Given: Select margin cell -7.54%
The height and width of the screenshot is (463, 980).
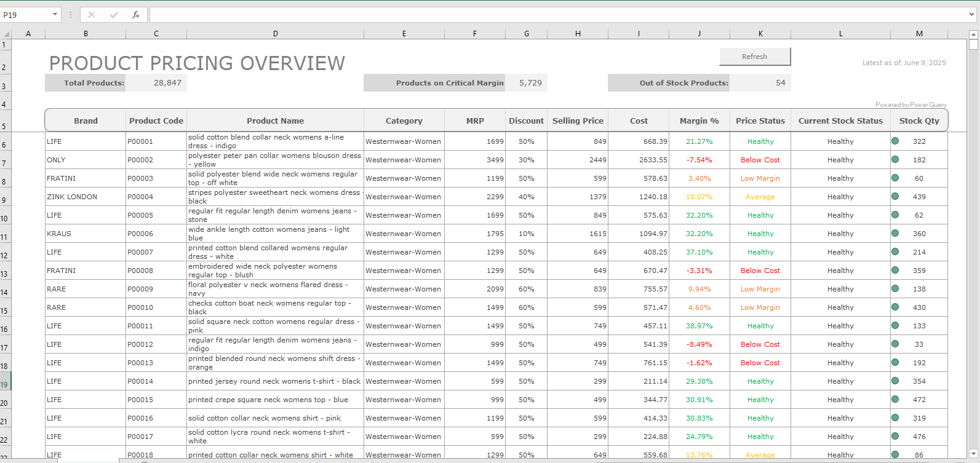Looking at the screenshot, I should pyautogui.click(x=699, y=160).
